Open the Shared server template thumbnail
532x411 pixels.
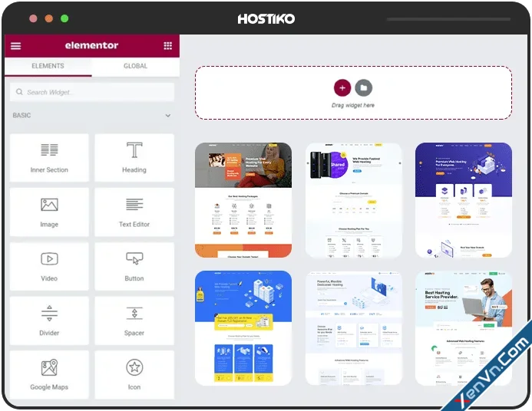coord(354,200)
